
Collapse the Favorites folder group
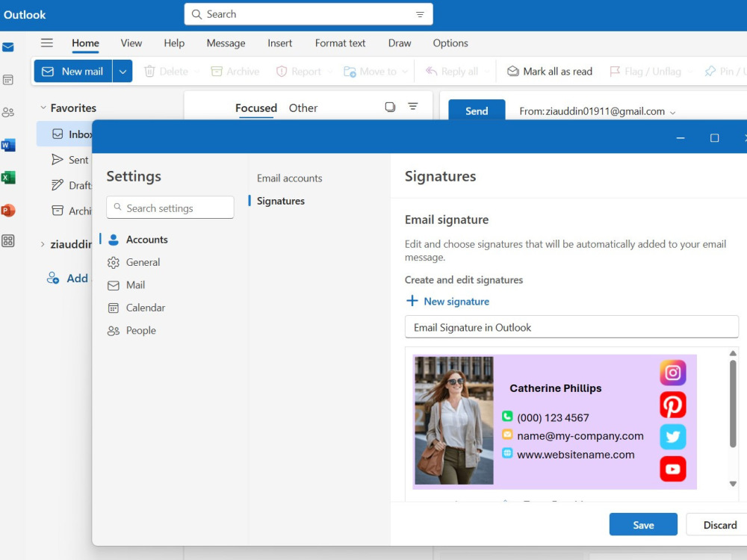click(43, 108)
